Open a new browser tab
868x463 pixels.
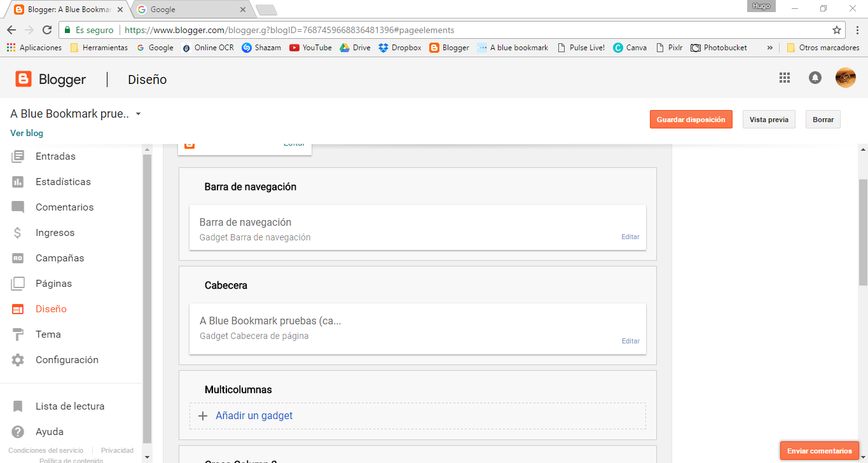tap(266, 10)
